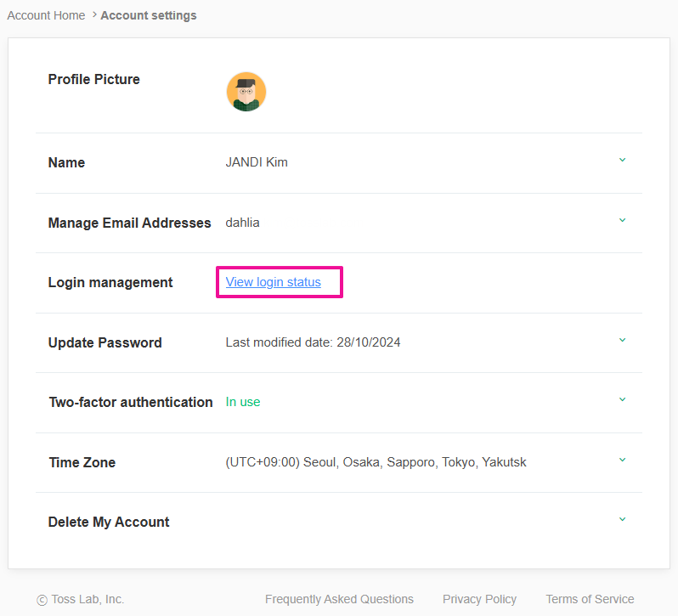Screen dimensions: 678x616
Task: Open the Terms of Service link
Action: pos(590,599)
